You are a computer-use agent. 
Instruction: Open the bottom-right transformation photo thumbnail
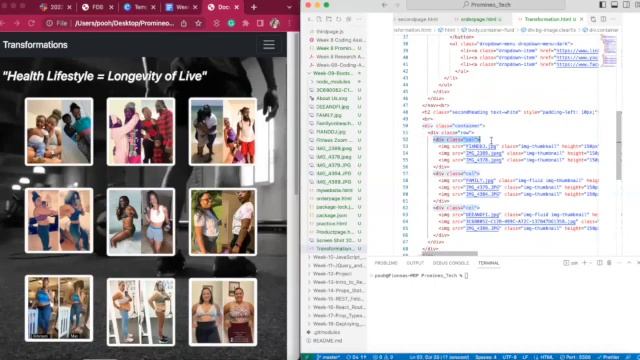tap(223, 312)
